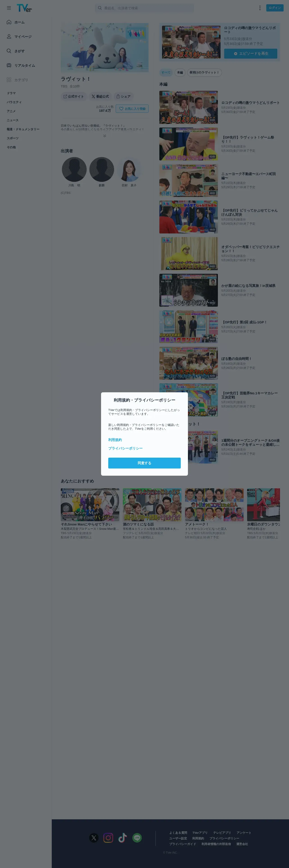The height and width of the screenshot is (868, 289).
Task: Select その他 category
Action: point(11,147)
